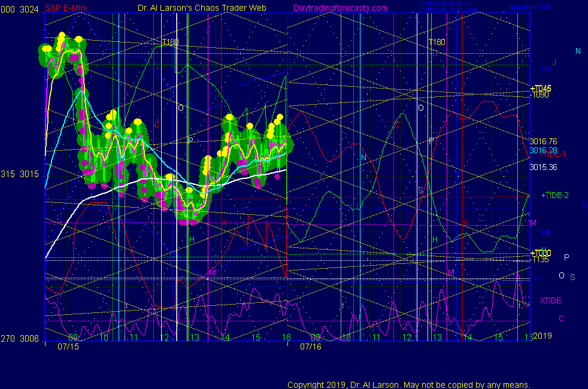Screen dimensions: 588x389
Task: Click the 07/15 date label
Action: (68, 347)
